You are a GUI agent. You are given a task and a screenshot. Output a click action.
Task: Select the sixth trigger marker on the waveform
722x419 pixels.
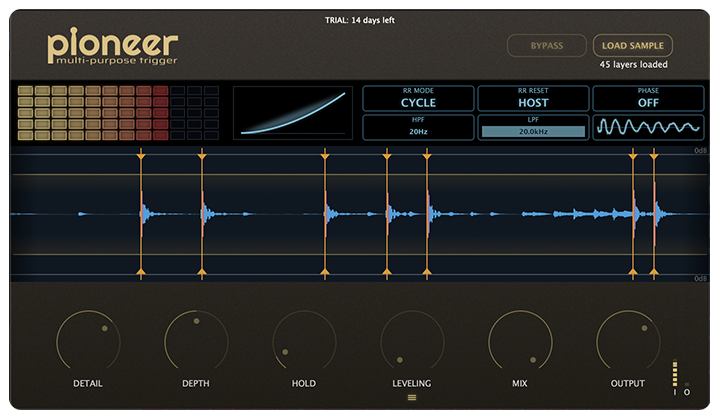[x=633, y=214]
